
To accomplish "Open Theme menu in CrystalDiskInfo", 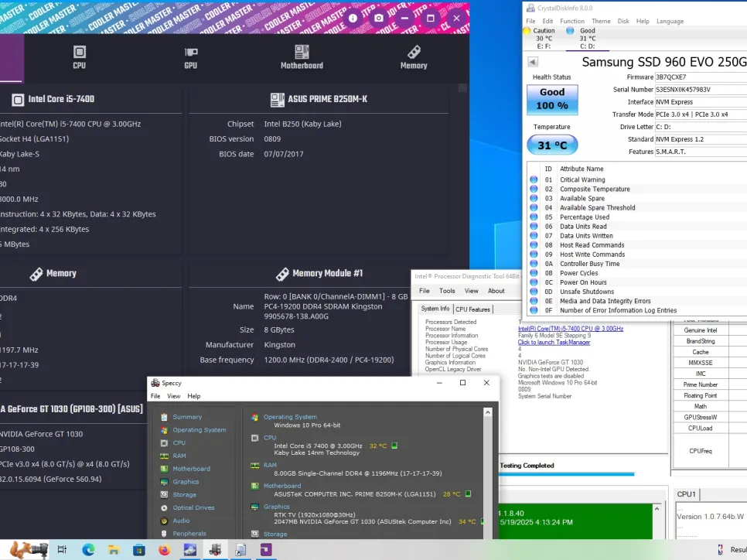I will (601, 21).
